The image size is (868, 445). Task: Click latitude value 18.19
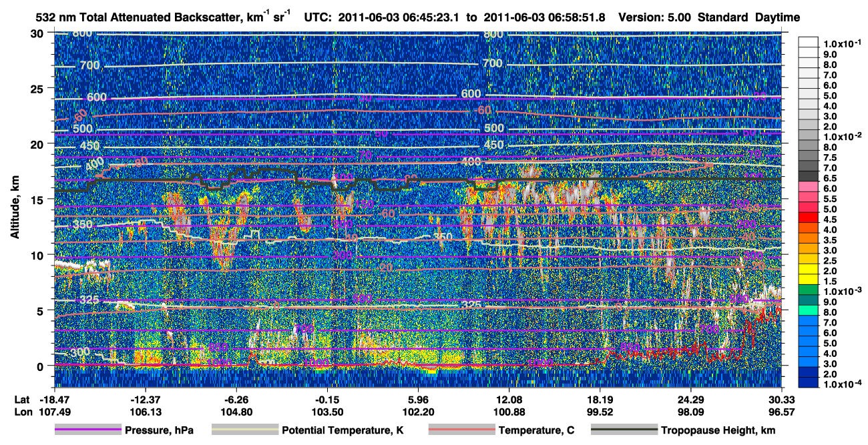click(600, 399)
